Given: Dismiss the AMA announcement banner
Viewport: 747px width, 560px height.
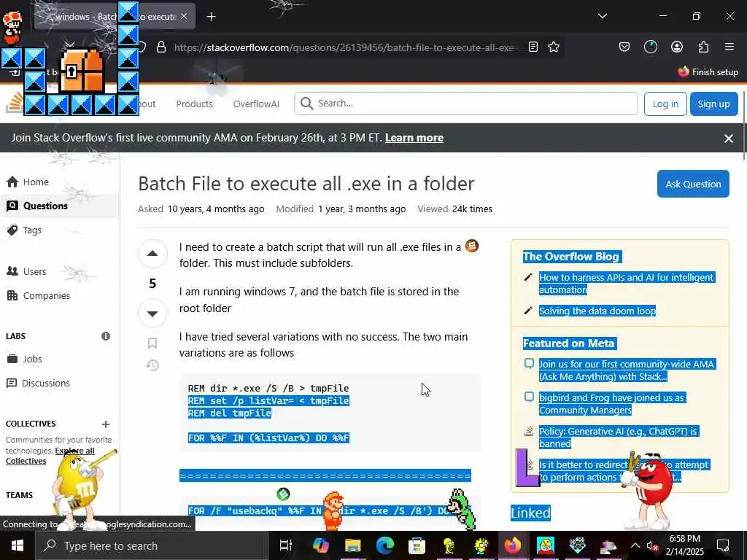Looking at the screenshot, I should tap(729, 138).
